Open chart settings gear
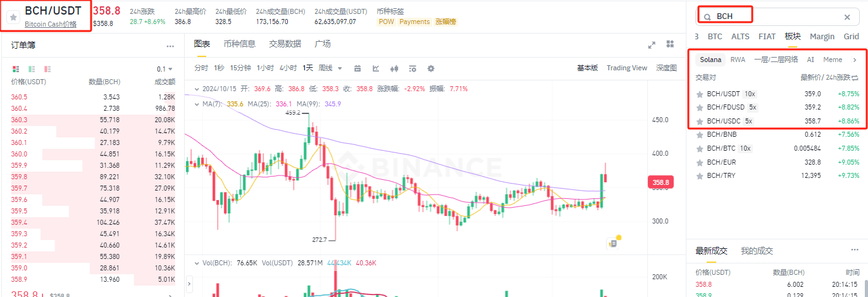 pos(431,68)
